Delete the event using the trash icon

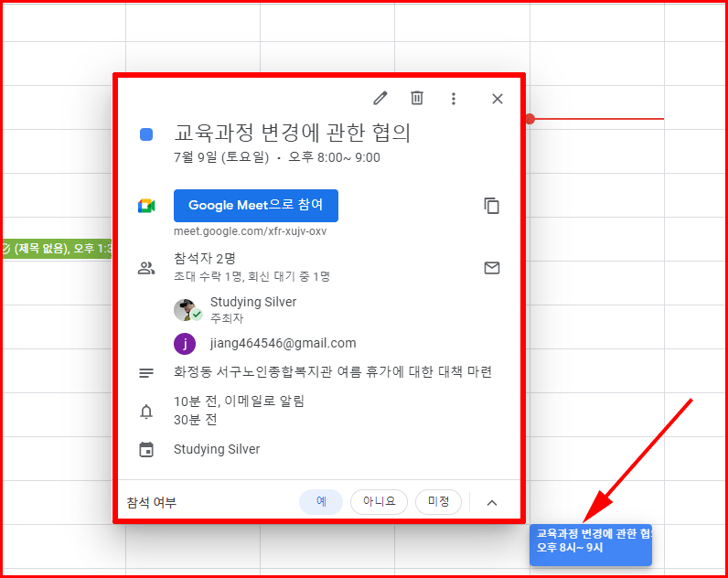point(417,99)
